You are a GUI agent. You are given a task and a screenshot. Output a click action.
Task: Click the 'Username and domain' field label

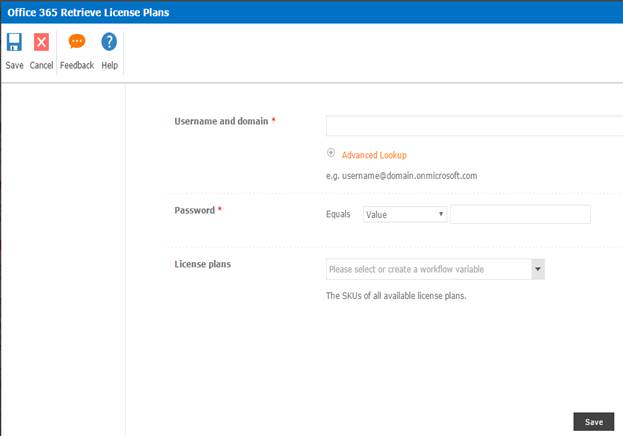221,121
